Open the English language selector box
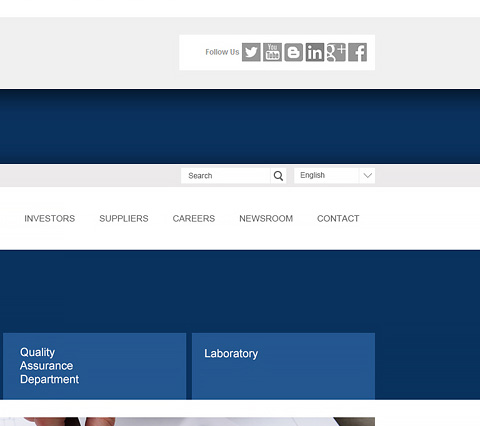Screen dimensions: 480x426 (x=334, y=175)
